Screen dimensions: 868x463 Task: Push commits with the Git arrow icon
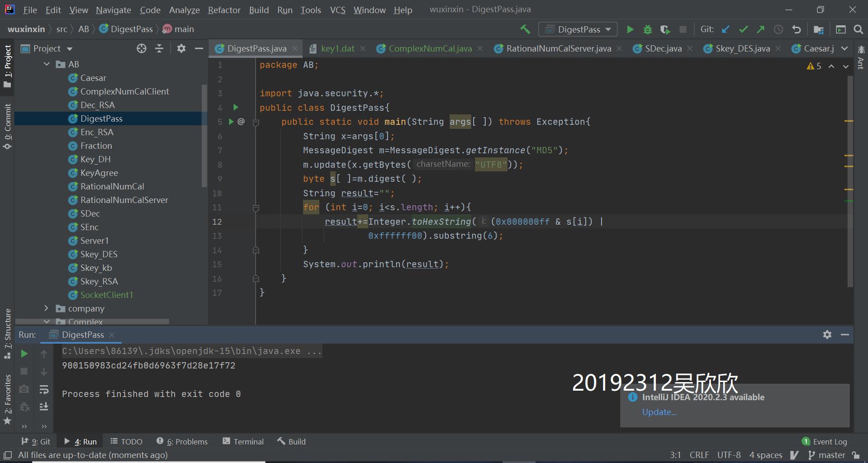coord(761,29)
